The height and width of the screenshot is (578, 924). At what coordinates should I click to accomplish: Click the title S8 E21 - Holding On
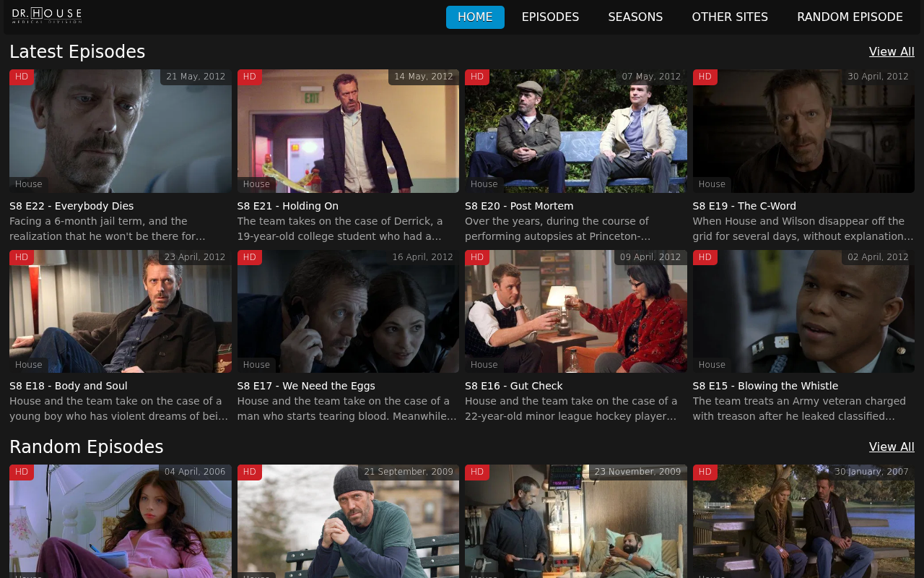288,206
